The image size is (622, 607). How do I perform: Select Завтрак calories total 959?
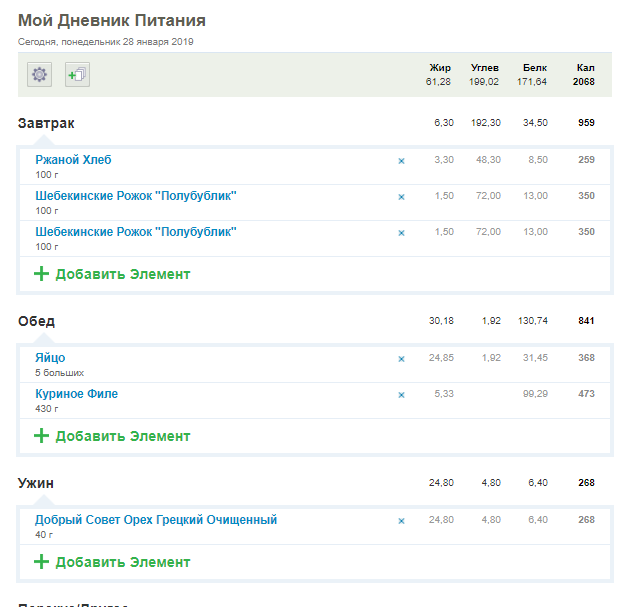tap(586, 123)
